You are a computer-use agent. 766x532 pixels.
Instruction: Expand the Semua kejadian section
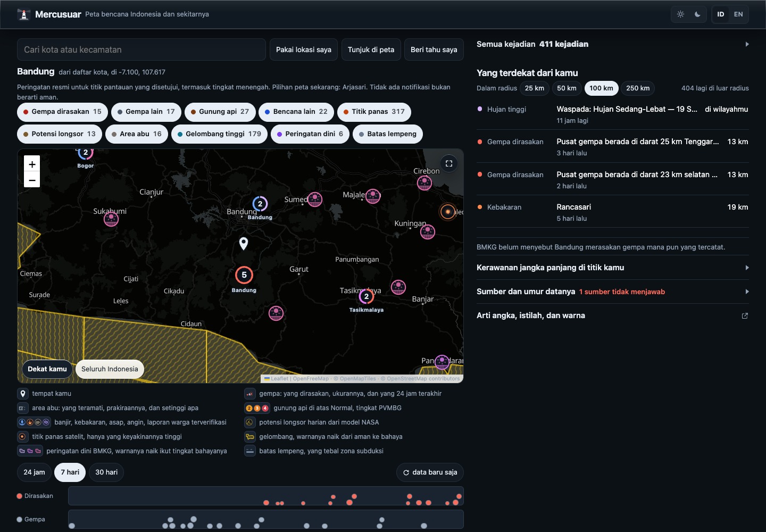613,44
